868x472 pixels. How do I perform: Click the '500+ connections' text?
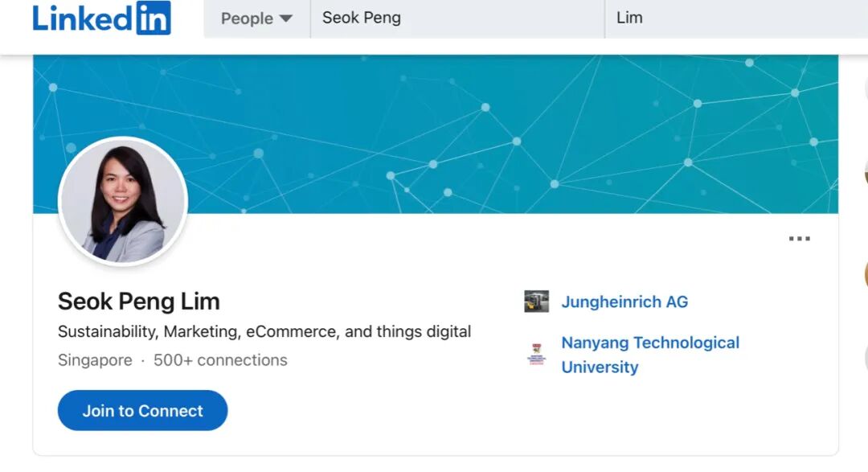pyautogui.click(x=220, y=360)
